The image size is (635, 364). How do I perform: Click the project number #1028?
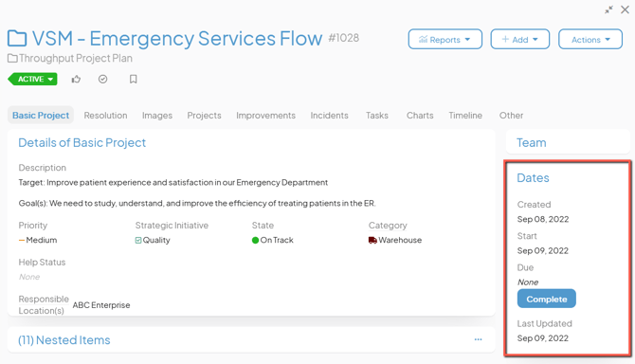(x=343, y=38)
